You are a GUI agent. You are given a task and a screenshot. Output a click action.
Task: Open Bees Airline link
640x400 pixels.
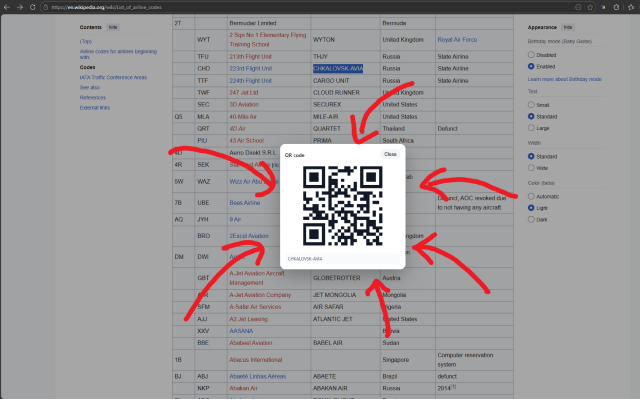click(x=244, y=203)
